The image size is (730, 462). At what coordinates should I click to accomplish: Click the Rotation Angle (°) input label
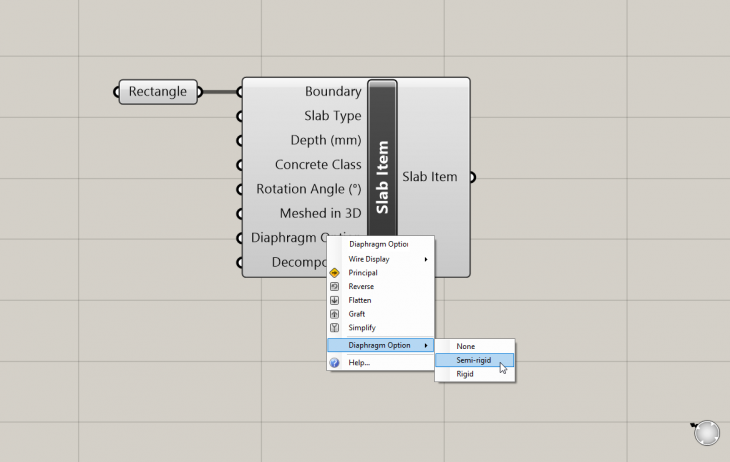(309, 189)
